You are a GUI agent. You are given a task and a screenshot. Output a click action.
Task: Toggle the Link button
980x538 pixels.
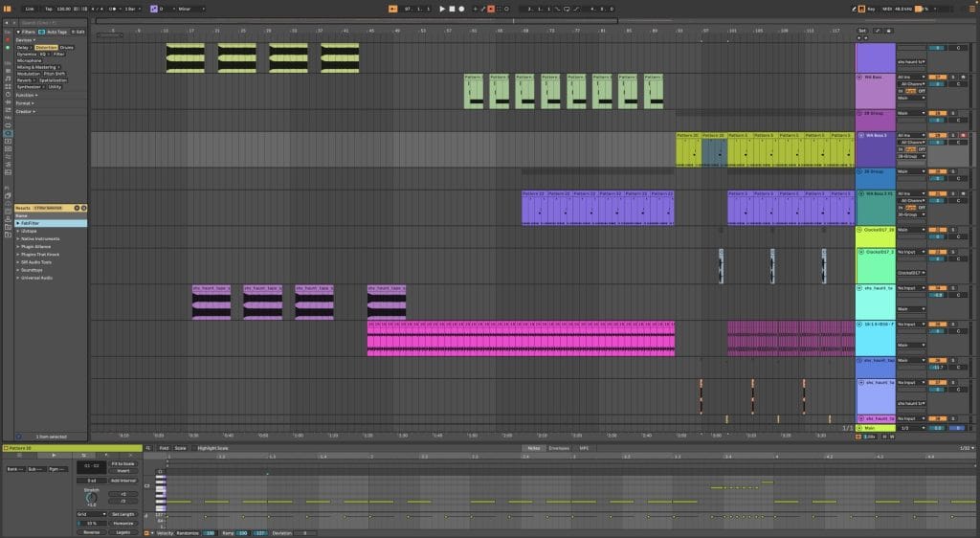pyautogui.click(x=29, y=9)
